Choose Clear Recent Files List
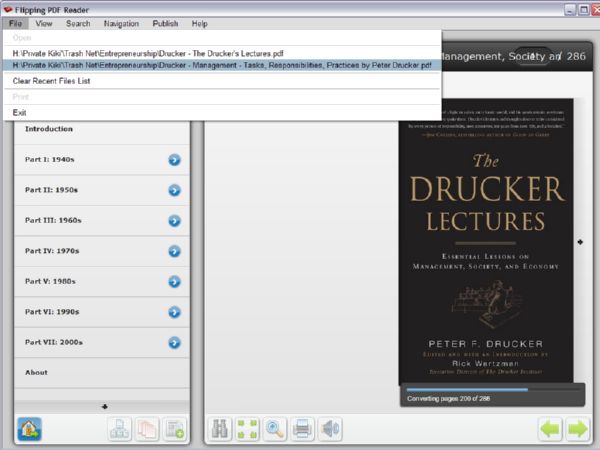Image resolution: width=600 pixels, height=450 pixels. point(222,81)
